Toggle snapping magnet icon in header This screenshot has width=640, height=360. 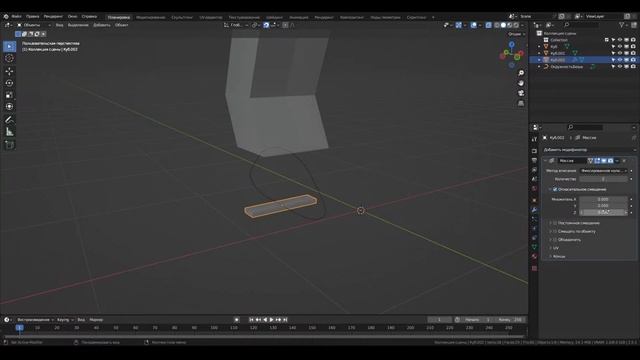point(266,25)
